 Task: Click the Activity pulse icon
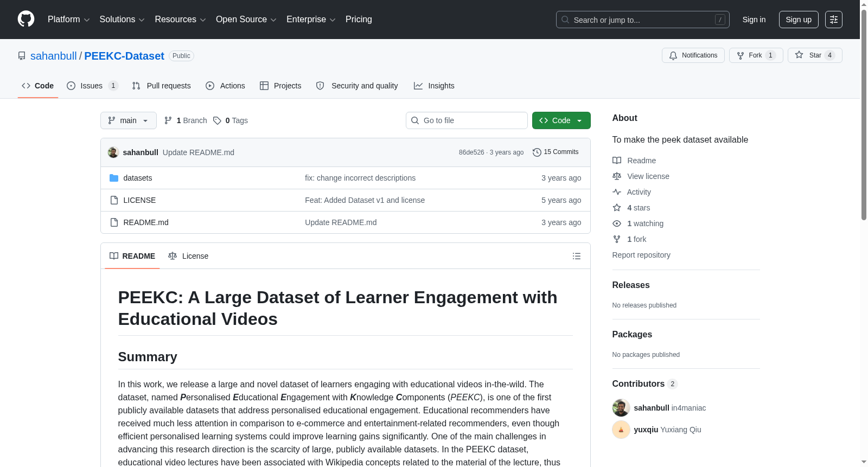[x=617, y=192]
